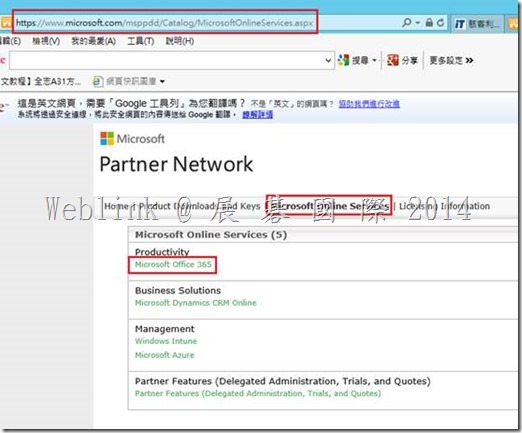
Task: Open the Microsoft Dynamics CRM Online link
Action: coord(196,303)
